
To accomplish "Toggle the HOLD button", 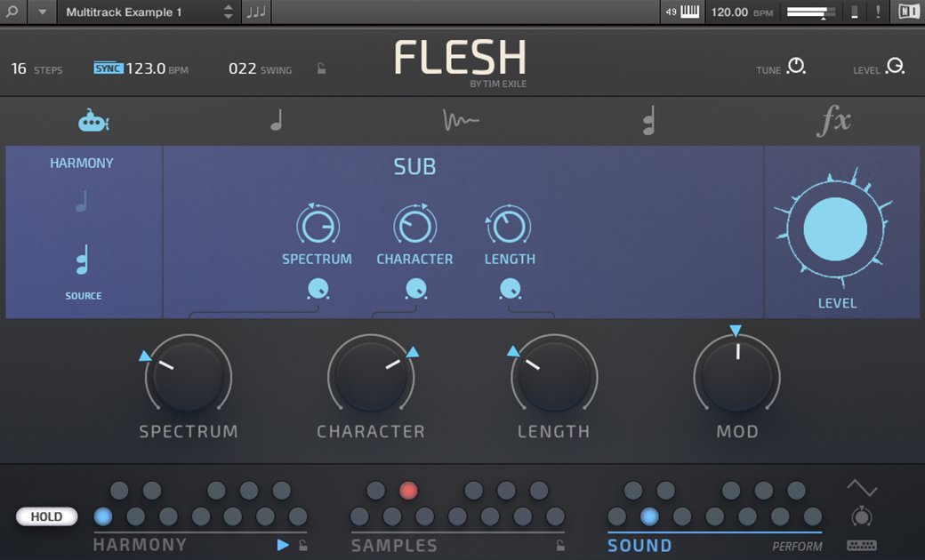I will [x=46, y=516].
